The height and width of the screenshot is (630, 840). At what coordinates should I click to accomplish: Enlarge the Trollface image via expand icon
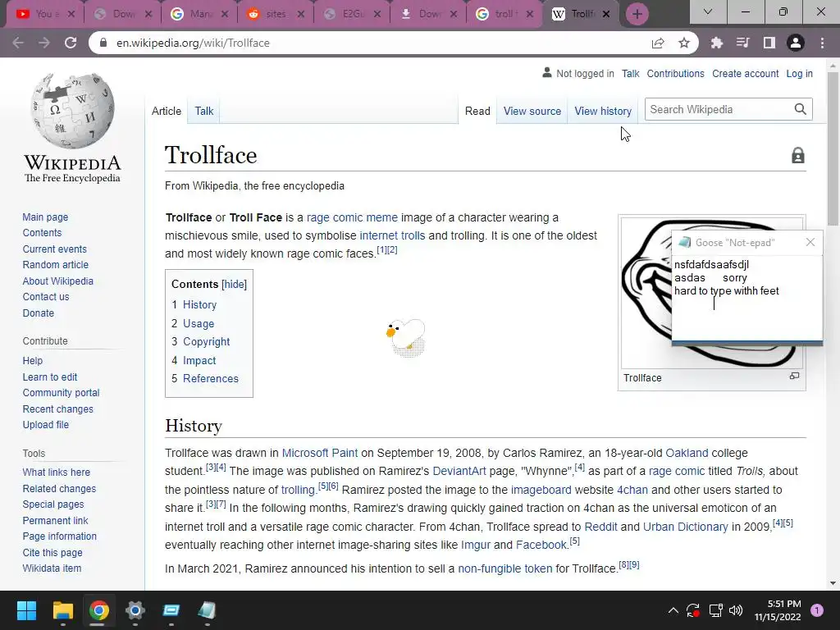click(x=794, y=376)
